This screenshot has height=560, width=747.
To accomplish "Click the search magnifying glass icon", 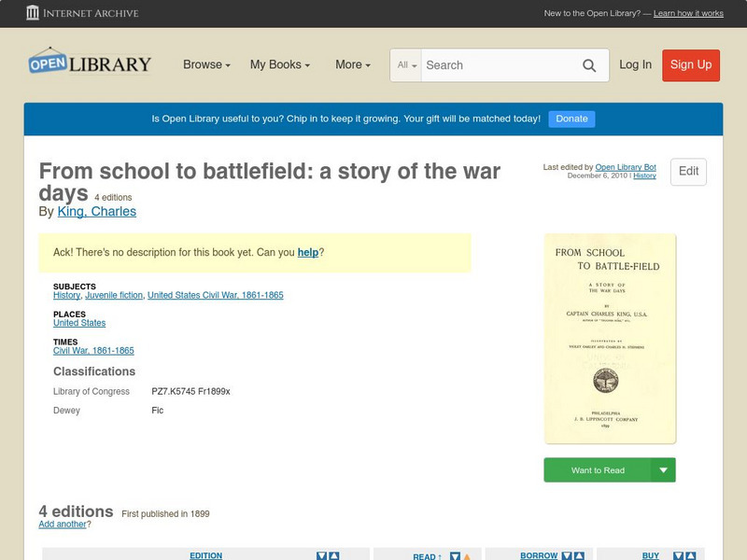I will pyautogui.click(x=588, y=65).
